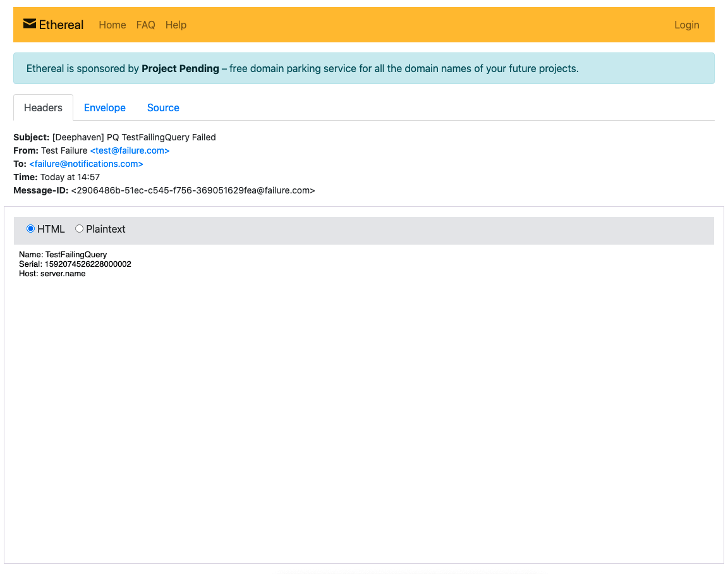The image size is (728, 574).
Task: Click the Time value Today at 14:57
Action: 70,177
